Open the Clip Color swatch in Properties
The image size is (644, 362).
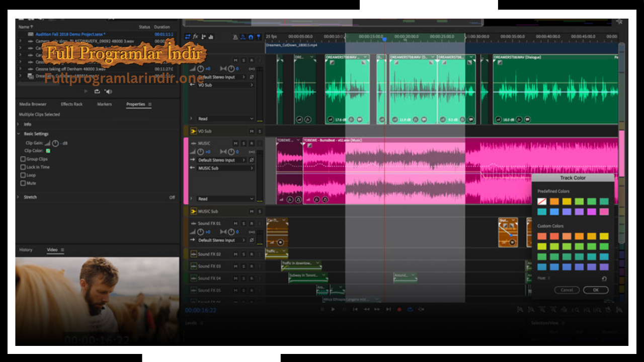click(48, 151)
